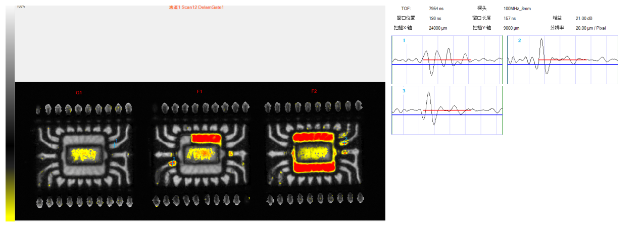Click the red gate line in waveform 1
This screenshot has height=226, width=644.
tap(447, 60)
